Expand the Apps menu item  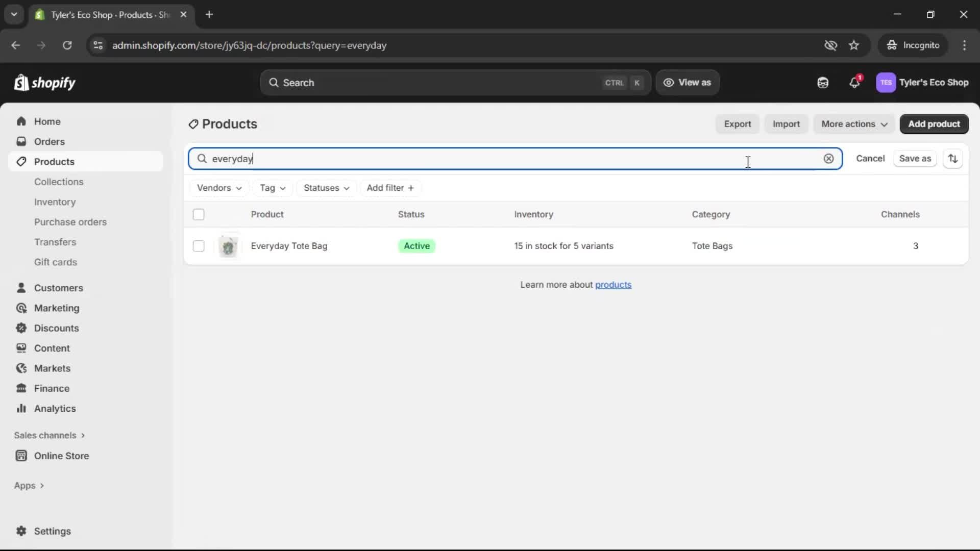(x=29, y=486)
